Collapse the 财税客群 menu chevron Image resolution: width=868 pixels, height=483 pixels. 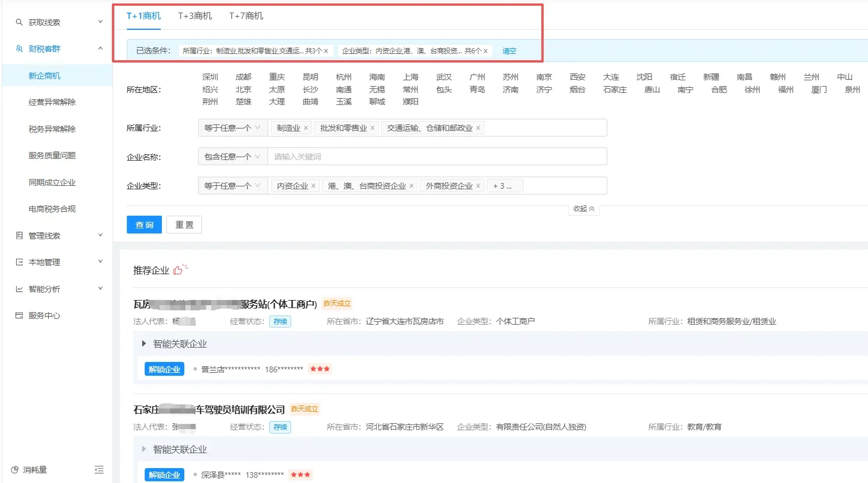coord(100,49)
